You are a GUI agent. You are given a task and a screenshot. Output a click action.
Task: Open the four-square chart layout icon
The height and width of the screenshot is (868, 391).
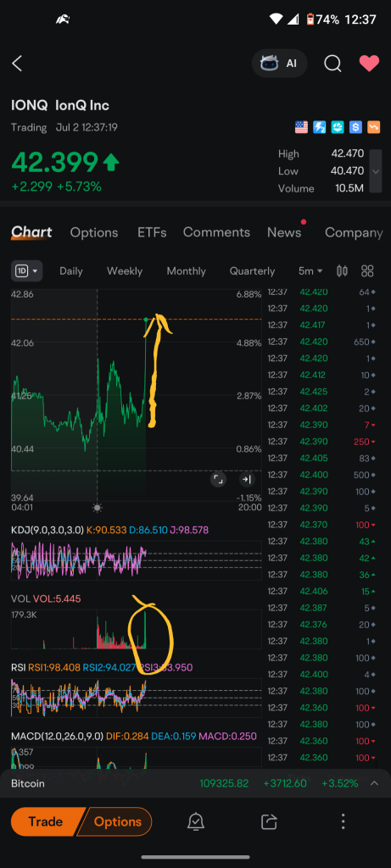click(367, 271)
